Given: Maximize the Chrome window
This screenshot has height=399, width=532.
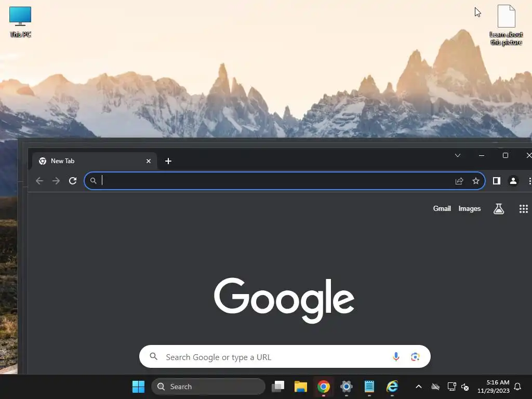Looking at the screenshot, I should pyautogui.click(x=505, y=155).
